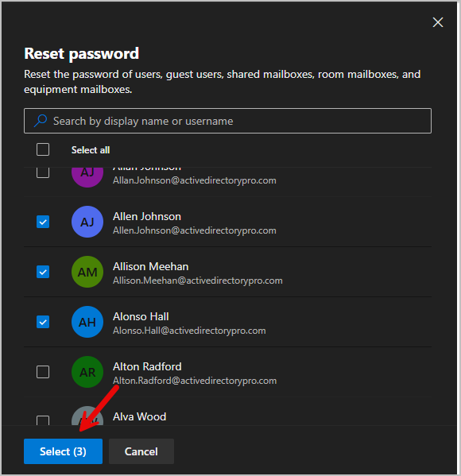Click the search magnifier icon
The image size is (461, 476).
(41, 121)
